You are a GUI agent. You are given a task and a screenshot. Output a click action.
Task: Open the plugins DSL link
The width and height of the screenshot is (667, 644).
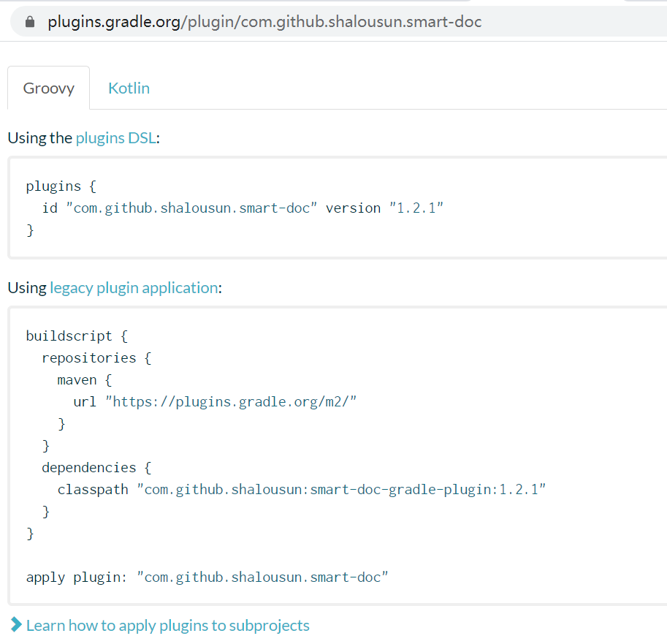click(x=115, y=137)
